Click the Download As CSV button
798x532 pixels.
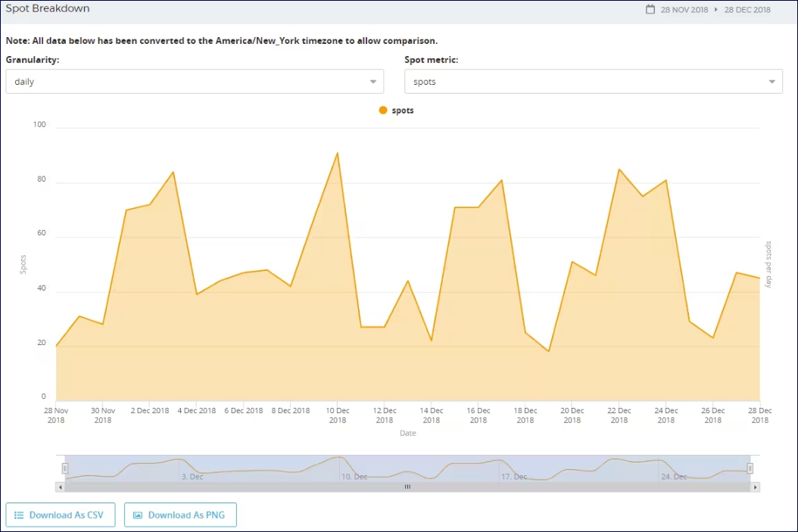pos(61,515)
